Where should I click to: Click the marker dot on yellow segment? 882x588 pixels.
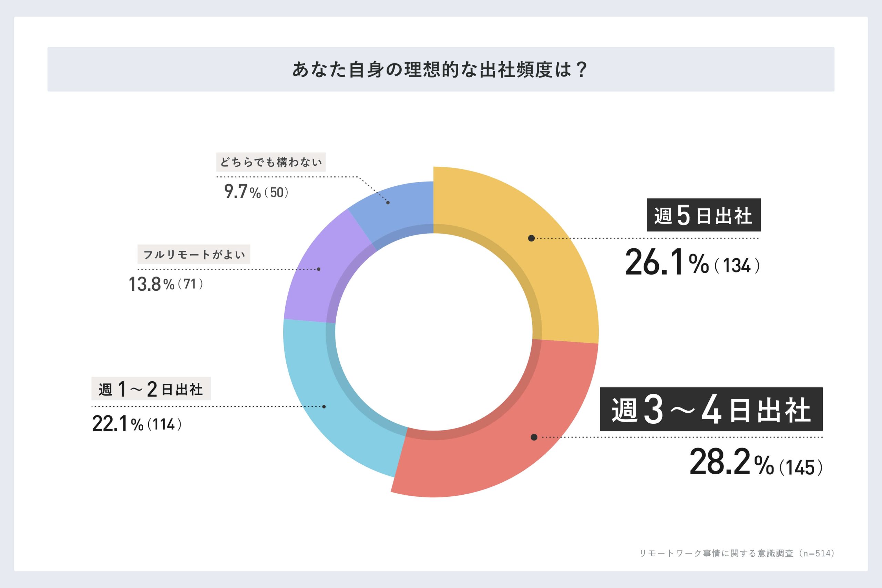(531, 238)
